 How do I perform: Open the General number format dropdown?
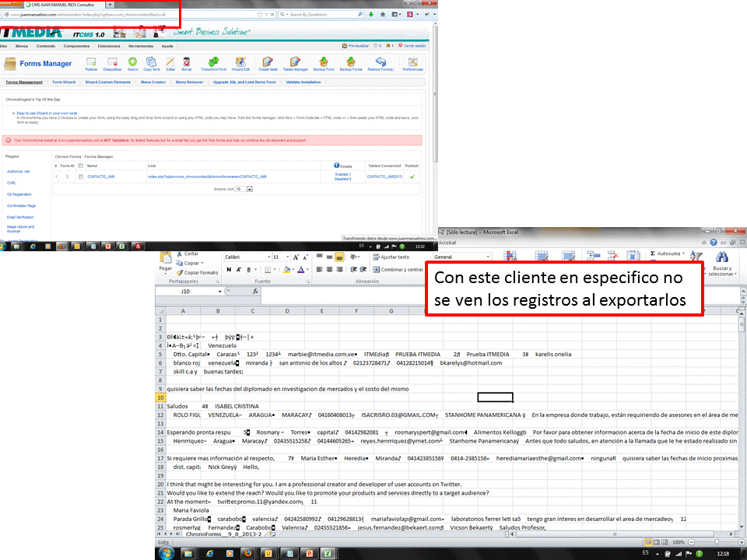[487, 257]
